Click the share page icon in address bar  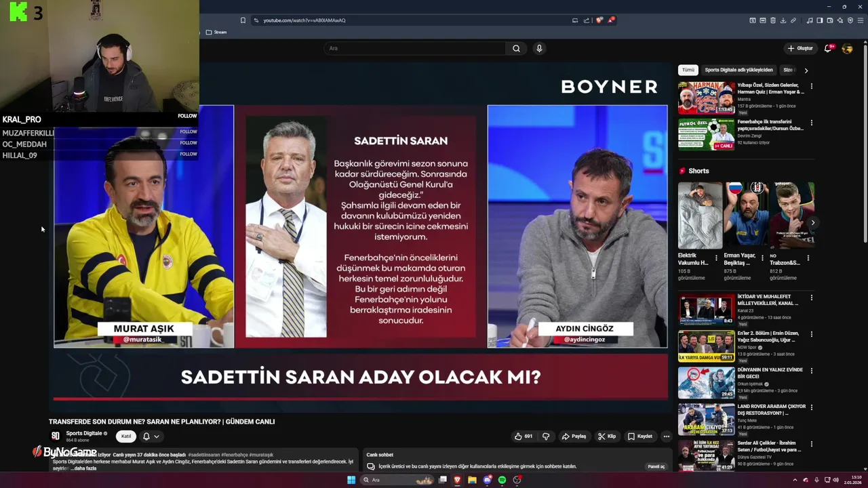point(586,20)
